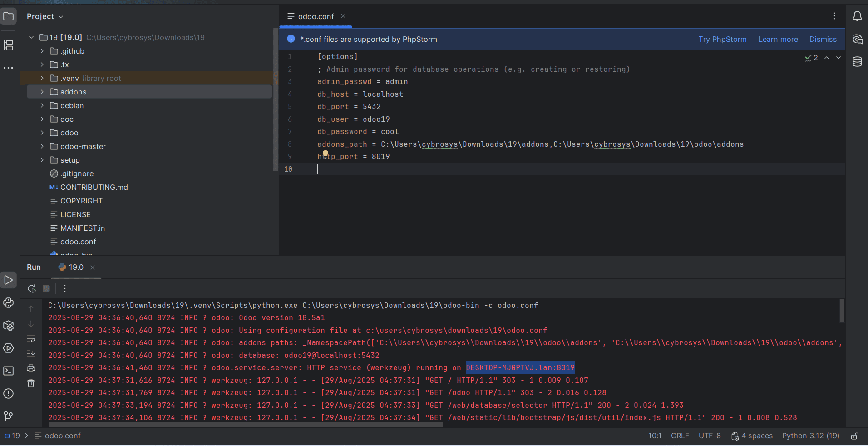Click inspection widget showing 2 typos

pos(811,58)
